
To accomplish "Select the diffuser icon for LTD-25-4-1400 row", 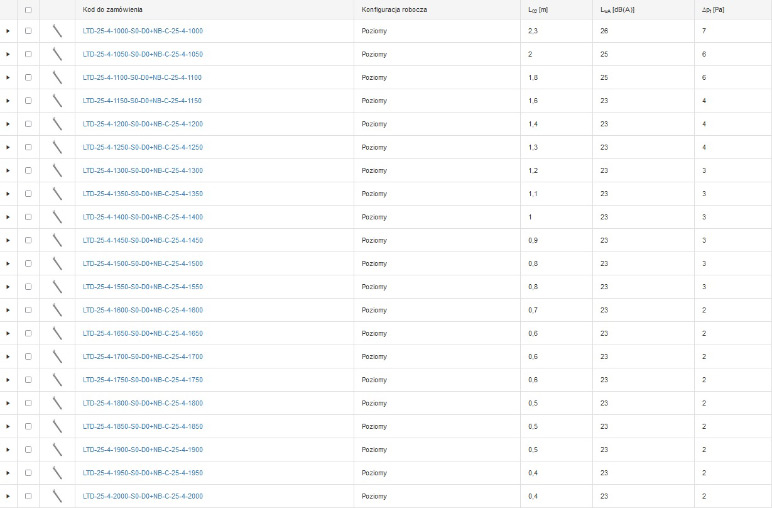I will click(x=57, y=217).
